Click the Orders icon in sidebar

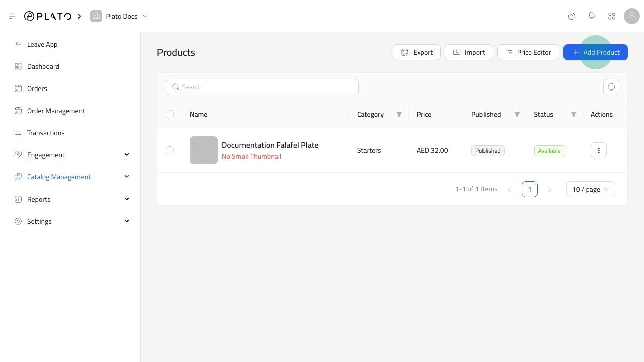18,88
